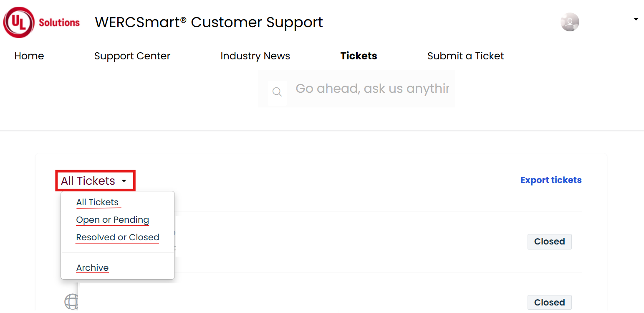
Task: Open the user profile avatar
Action: [570, 22]
